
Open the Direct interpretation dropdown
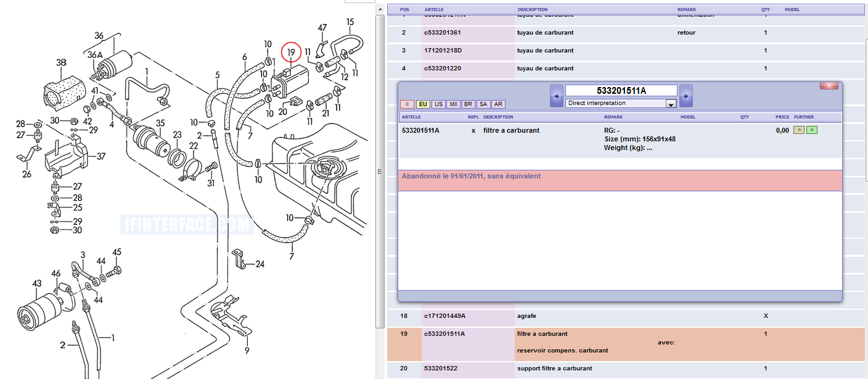(621, 103)
